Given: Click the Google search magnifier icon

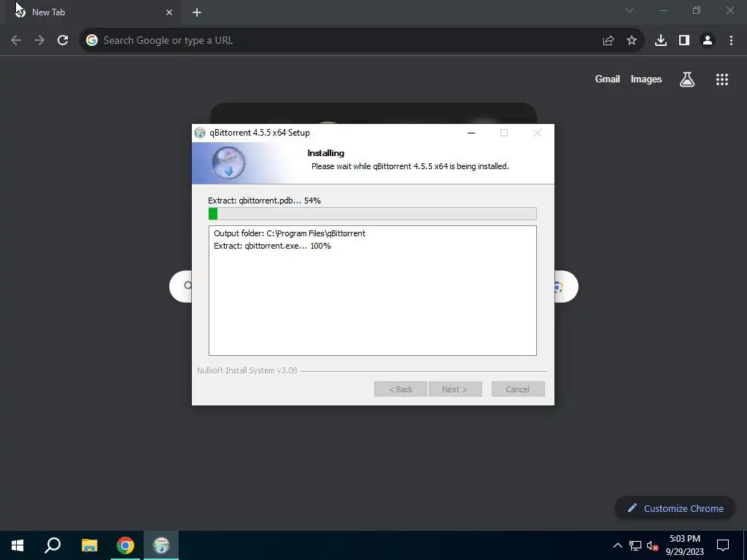Looking at the screenshot, I should (x=188, y=286).
